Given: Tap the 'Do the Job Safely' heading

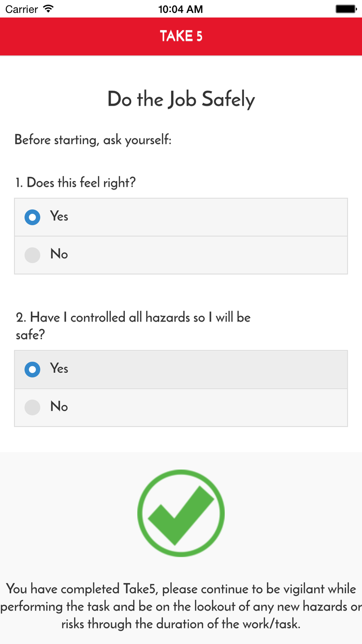Looking at the screenshot, I should (181, 99).
